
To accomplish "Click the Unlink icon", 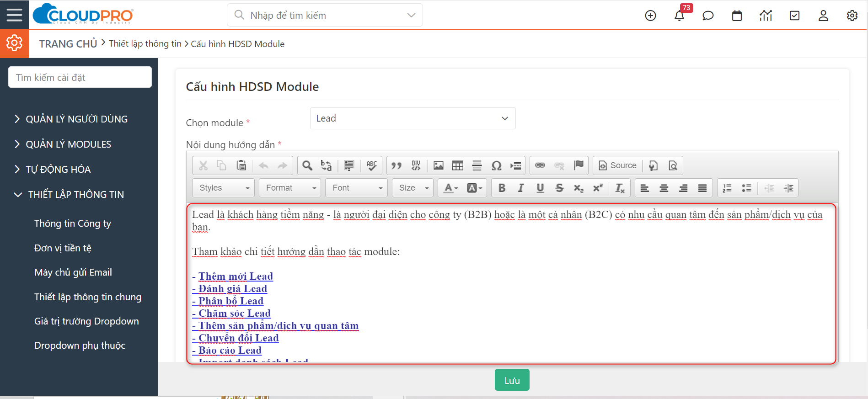I will [x=559, y=165].
